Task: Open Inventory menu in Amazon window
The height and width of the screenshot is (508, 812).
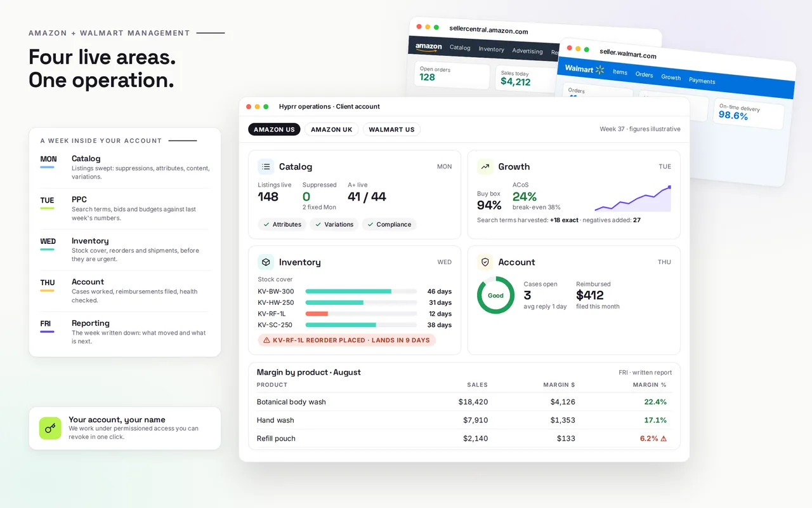Action: click(491, 50)
